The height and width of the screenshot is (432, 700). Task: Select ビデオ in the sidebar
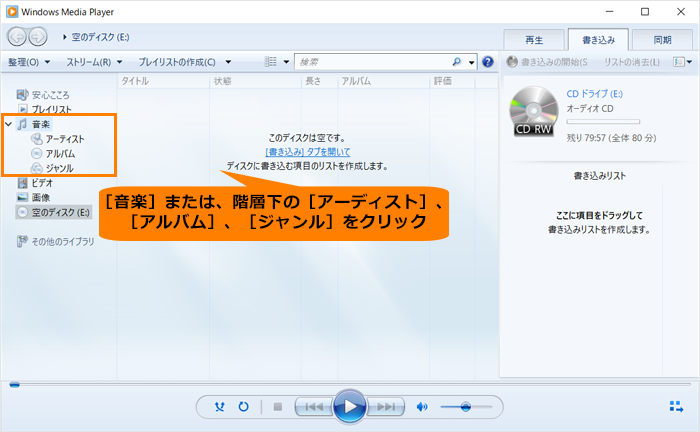pos(42,183)
